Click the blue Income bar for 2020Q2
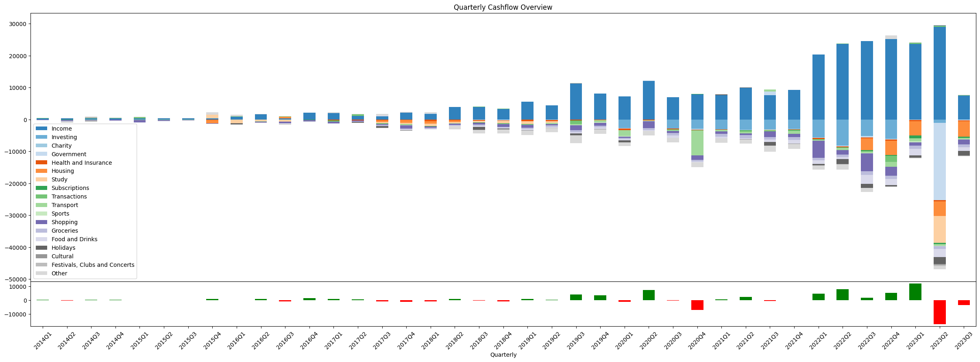The height and width of the screenshot is (362, 980). 649,100
